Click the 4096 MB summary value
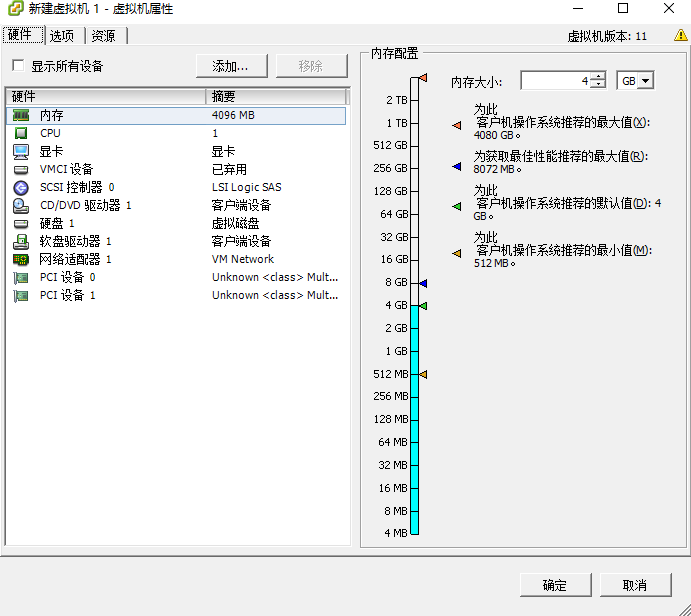691x616 pixels. [233, 115]
